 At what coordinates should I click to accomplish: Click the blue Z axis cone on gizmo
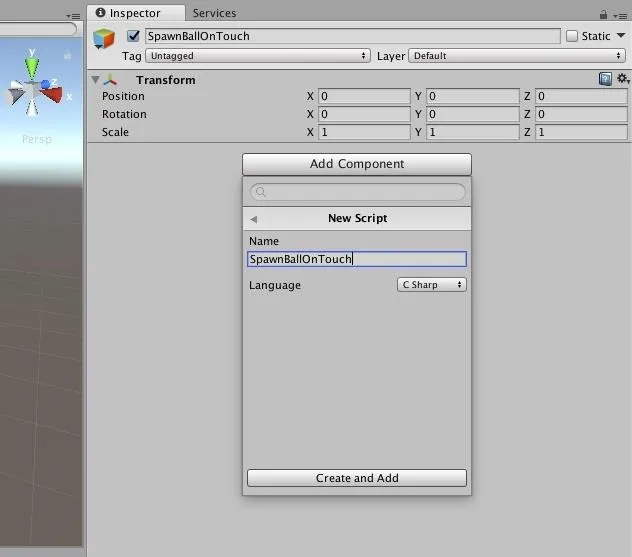pos(46,84)
